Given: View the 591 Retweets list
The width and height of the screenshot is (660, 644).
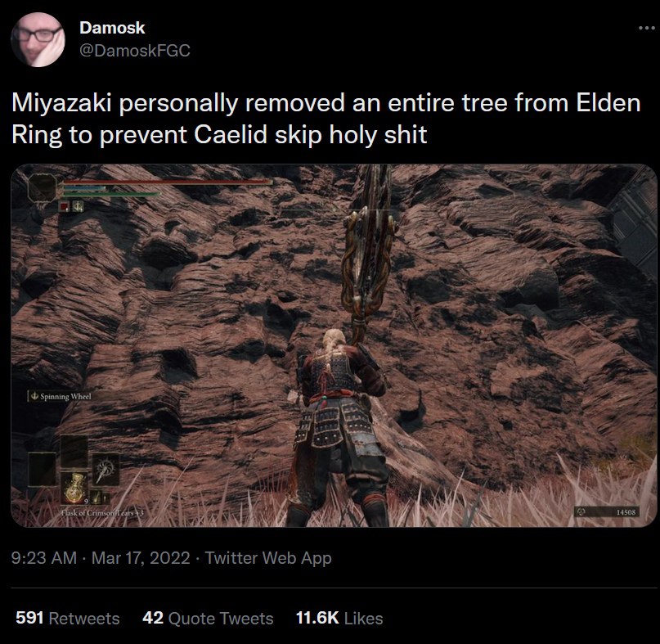Looking at the screenshot, I should pyautogui.click(x=67, y=619).
